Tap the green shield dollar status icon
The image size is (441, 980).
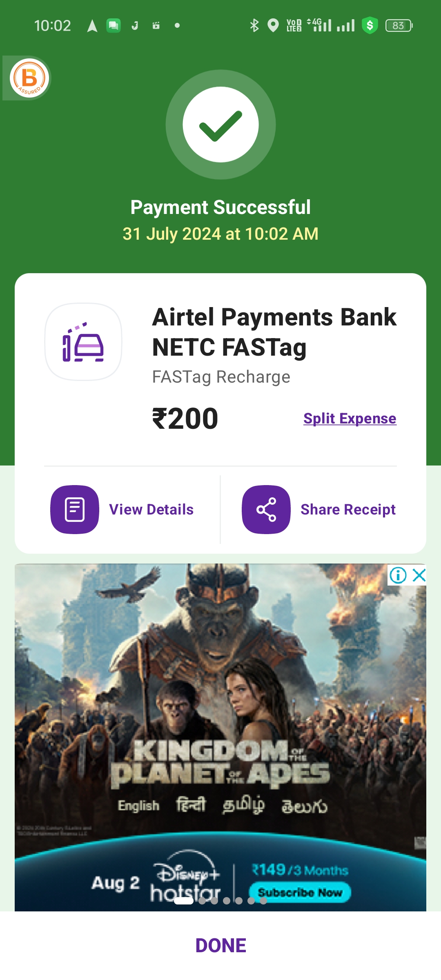[370, 25]
